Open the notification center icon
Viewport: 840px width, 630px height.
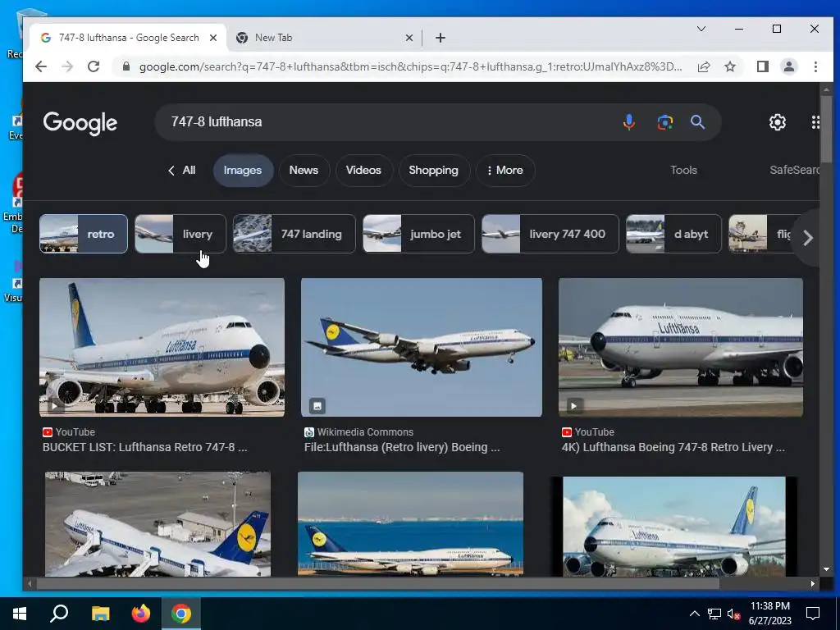[x=813, y=614]
